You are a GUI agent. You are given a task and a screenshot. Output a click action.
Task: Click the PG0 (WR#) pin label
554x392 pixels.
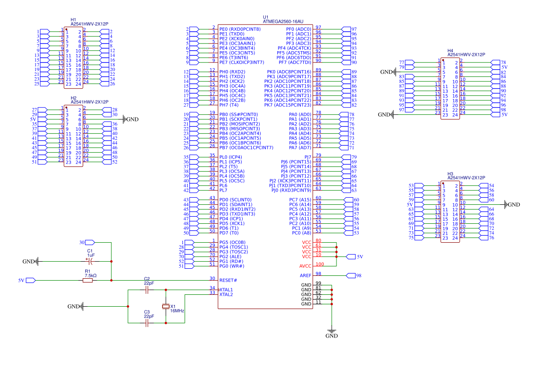[x=232, y=266]
